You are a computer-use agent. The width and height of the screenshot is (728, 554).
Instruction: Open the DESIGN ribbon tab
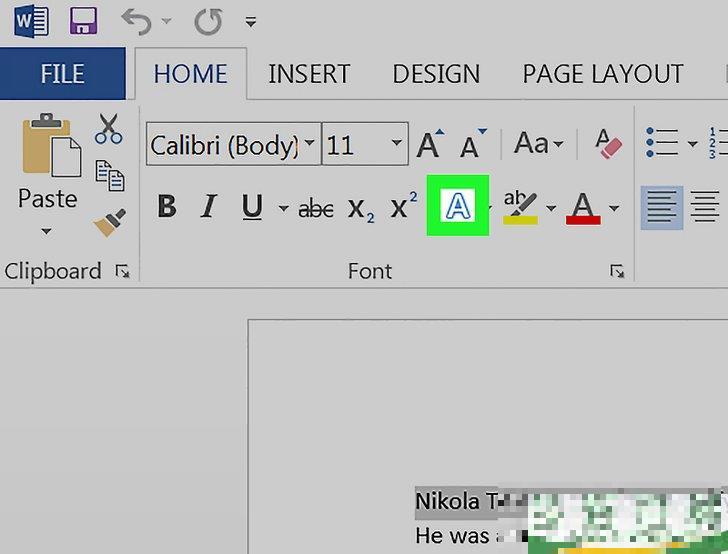(x=435, y=75)
